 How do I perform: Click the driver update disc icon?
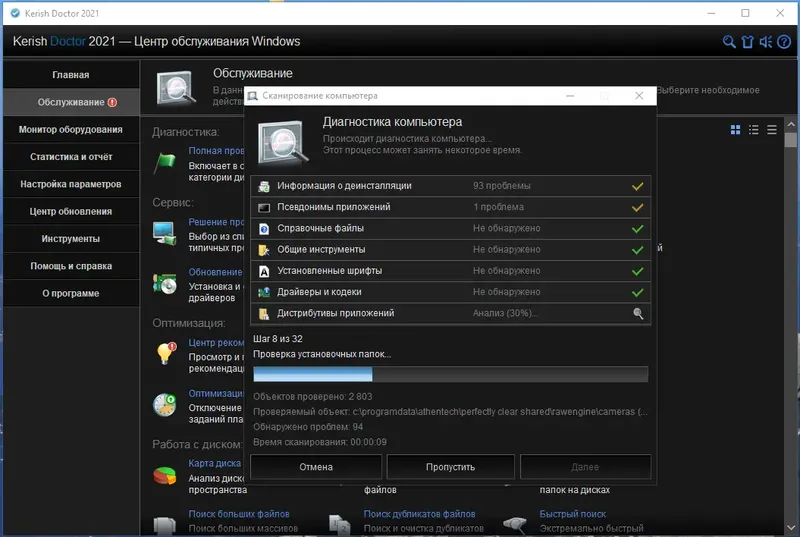(165, 284)
